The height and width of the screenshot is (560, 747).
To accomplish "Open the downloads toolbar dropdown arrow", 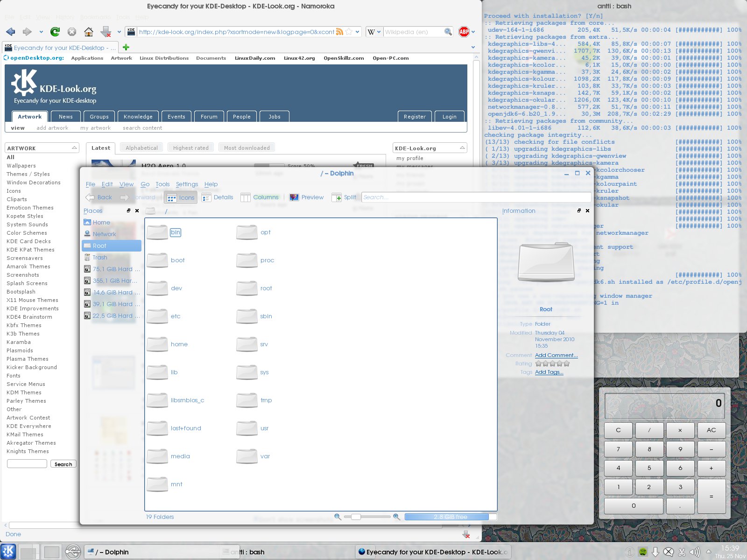I will pos(119,32).
